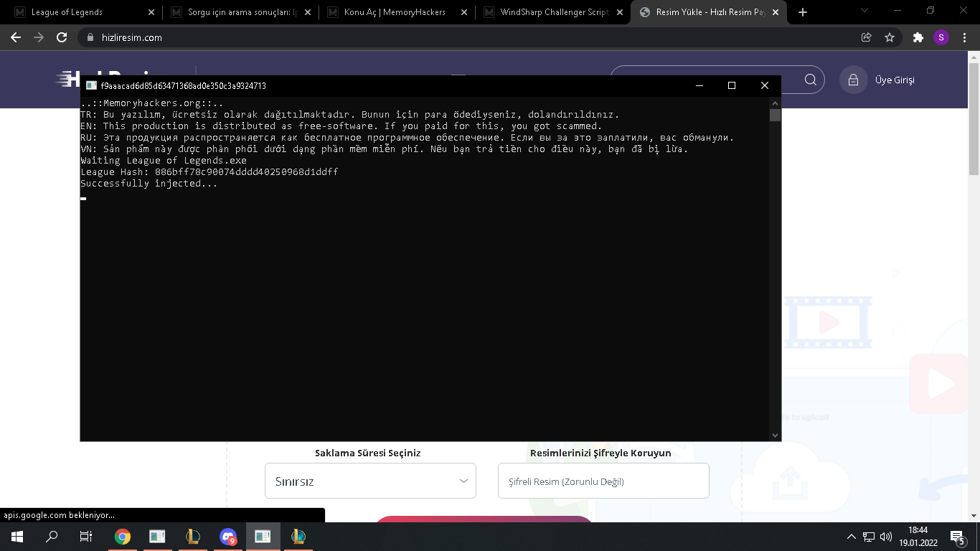
Task: Switch to the WindSharp Challenger Script tab
Action: pos(553,12)
